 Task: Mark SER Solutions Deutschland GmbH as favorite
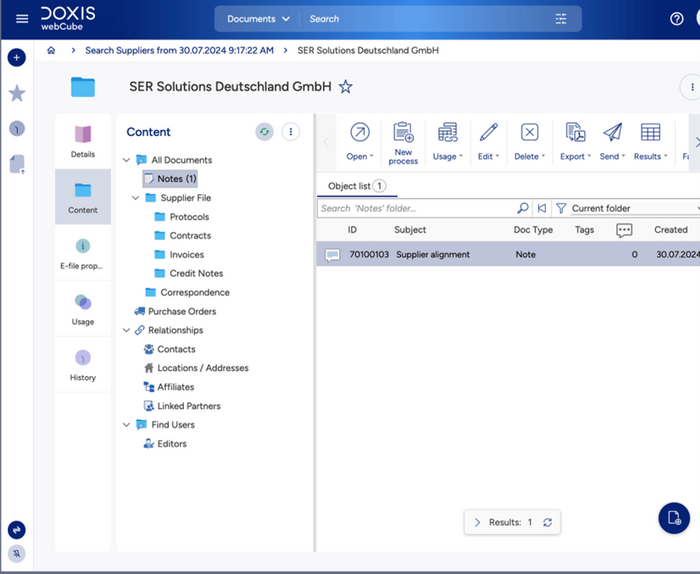[x=346, y=87]
